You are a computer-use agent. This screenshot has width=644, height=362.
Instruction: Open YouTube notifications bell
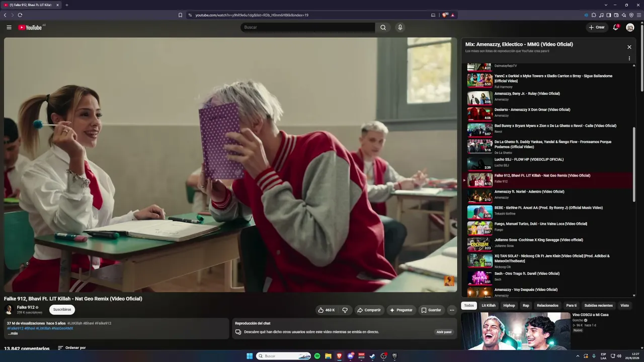(x=615, y=27)
